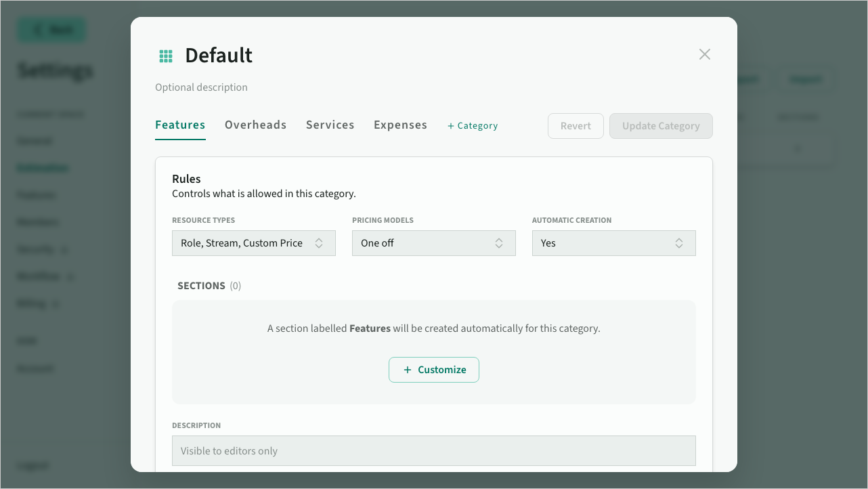The width and height of the screenshot is (868, 489).
Task: Click the green grid icon beside Default
Action: click(x=166, y=56)
